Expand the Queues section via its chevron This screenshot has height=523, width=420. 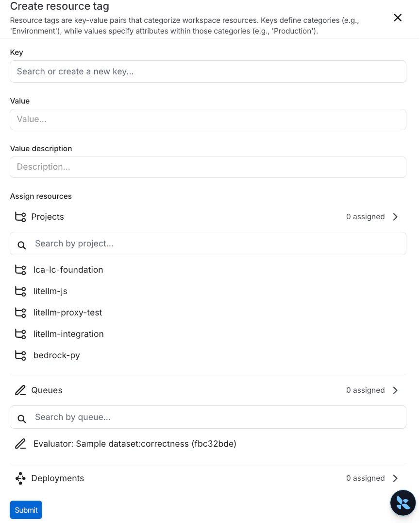(395, 390)
